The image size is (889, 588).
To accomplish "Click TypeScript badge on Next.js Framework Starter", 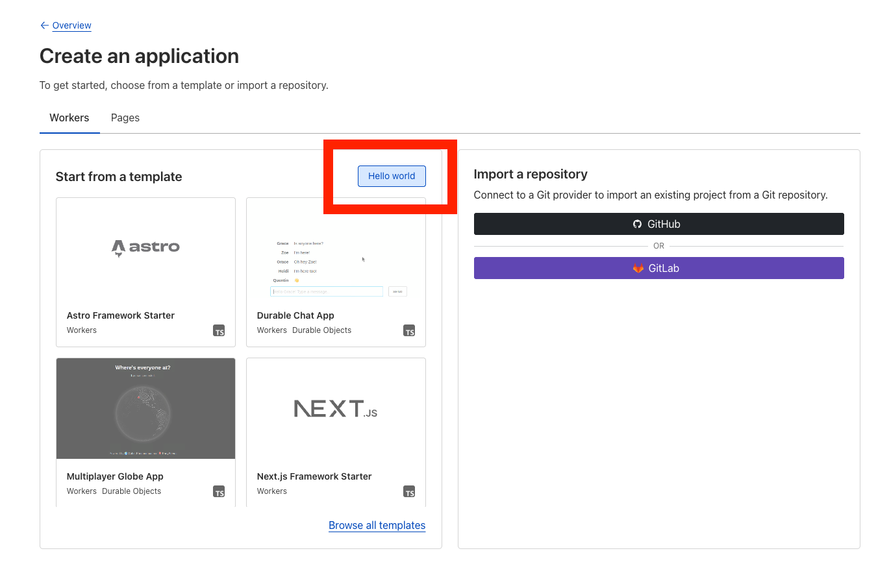I will pos(409,492).
